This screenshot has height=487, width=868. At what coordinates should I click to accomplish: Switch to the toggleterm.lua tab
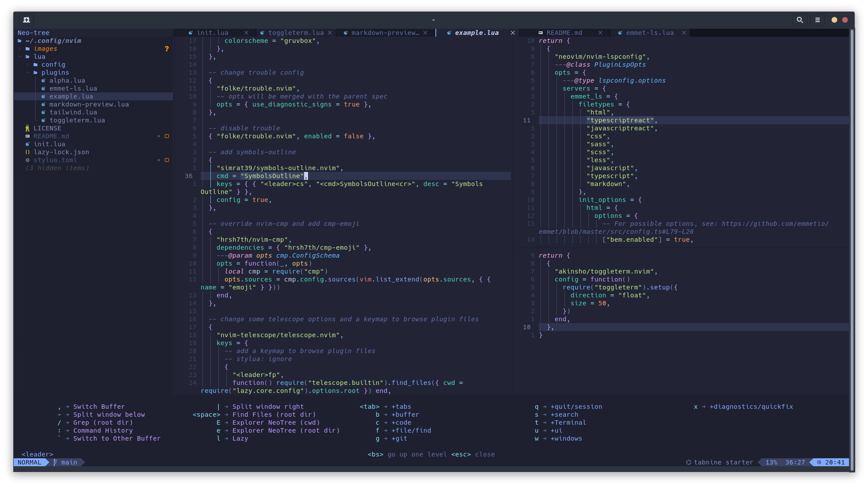click(296, 33)
